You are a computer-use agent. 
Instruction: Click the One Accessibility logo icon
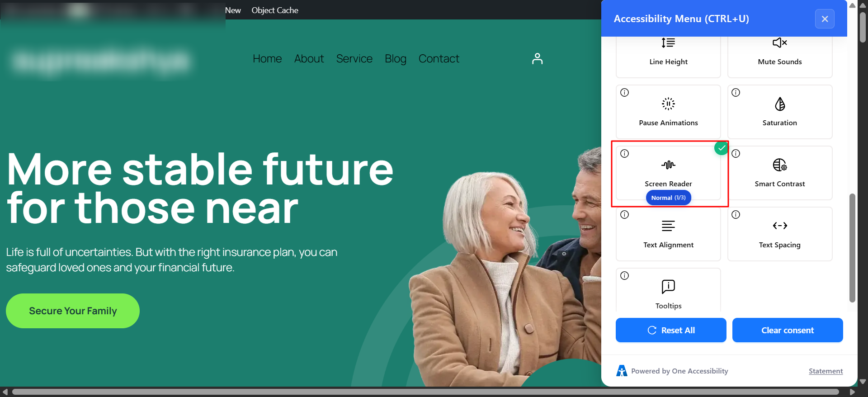pyautogui.click(x=622, y=371)
